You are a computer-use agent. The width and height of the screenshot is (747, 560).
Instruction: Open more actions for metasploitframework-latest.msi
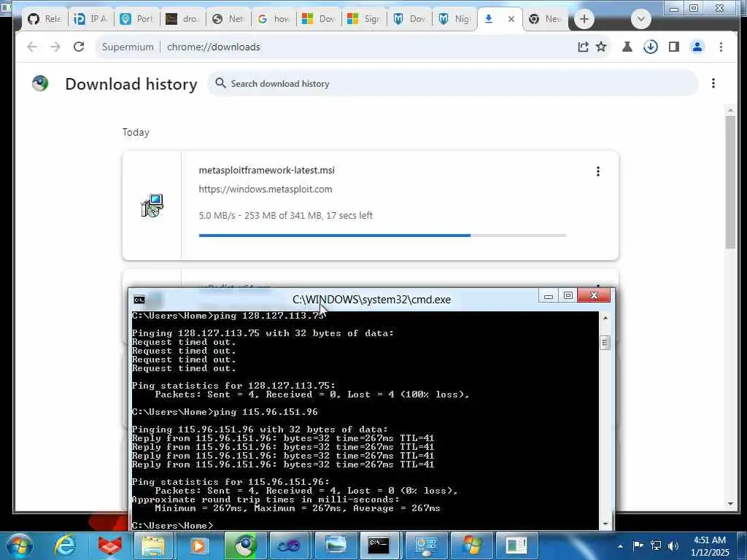[598, 171]
